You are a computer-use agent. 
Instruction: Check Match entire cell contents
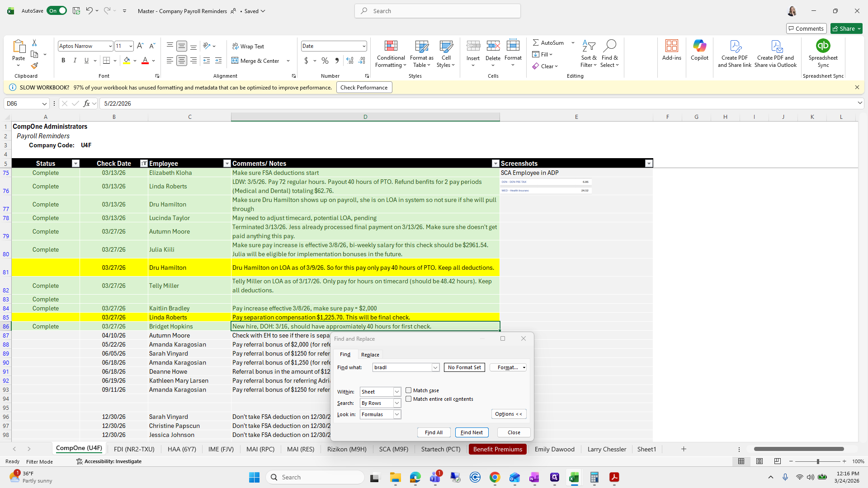tap(409, 399)
